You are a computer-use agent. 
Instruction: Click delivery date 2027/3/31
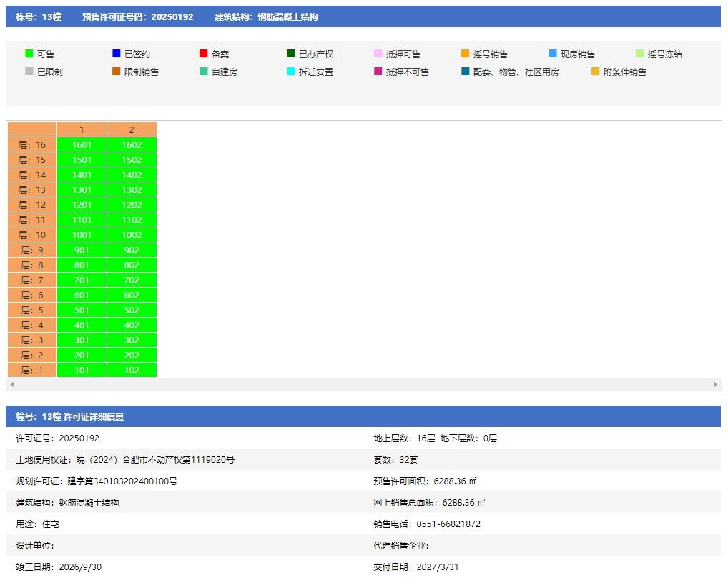(x=438, y=567)
